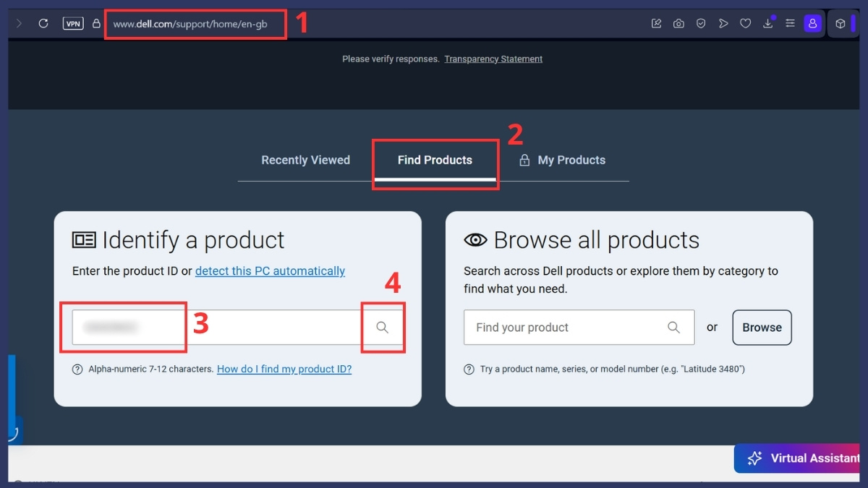Click the product ID input field
This screenshot has width=868, height=488.
[x=217, y=328]
